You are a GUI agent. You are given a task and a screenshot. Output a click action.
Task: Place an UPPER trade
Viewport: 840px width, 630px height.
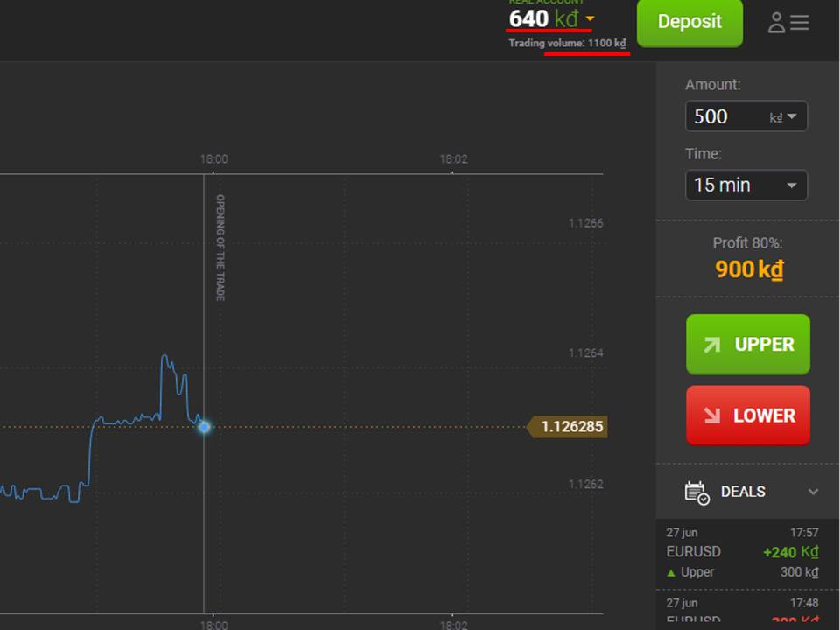pos(748,345)
